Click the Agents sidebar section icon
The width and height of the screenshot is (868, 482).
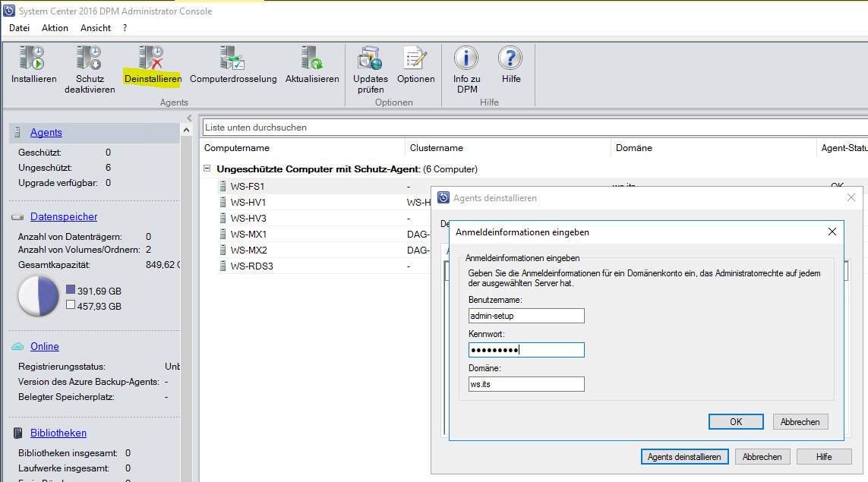17,132
